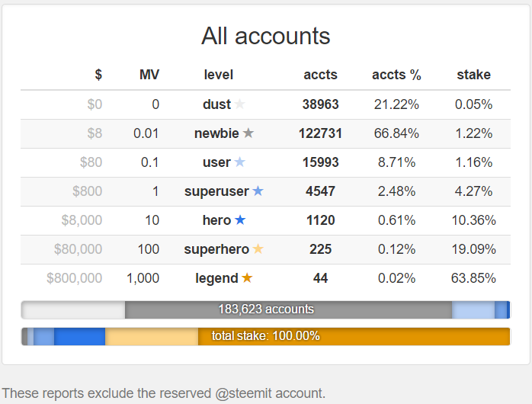Screen dimensions: 532x404
Task: Click the newbie accounts count 122731
Action: (320, 133)
